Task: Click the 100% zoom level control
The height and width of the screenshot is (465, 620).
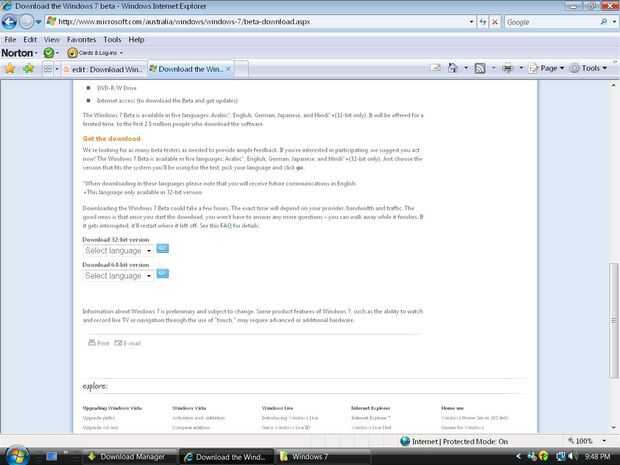Action: [580, 441]
